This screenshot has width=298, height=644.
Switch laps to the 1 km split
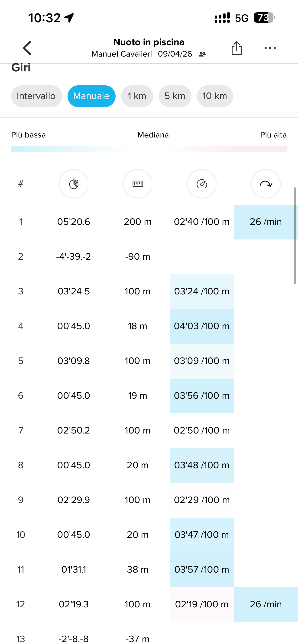[137, 96]
